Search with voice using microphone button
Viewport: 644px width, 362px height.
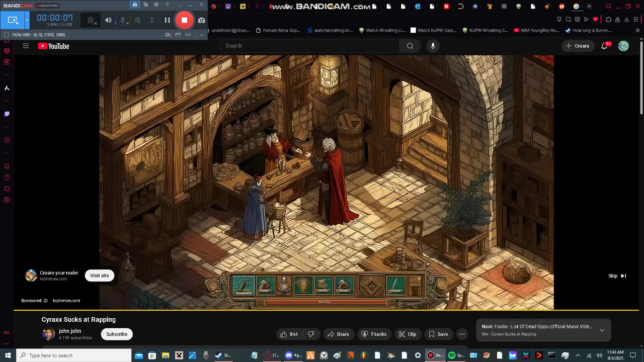point(433,46)
